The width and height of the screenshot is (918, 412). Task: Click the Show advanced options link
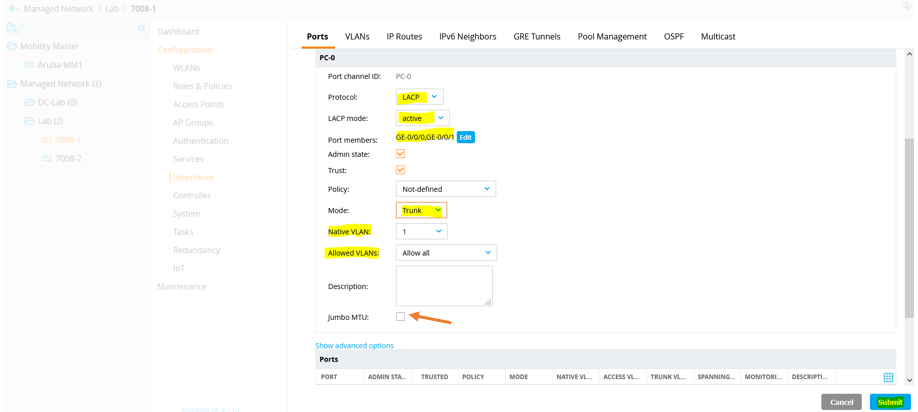point(354,346)
